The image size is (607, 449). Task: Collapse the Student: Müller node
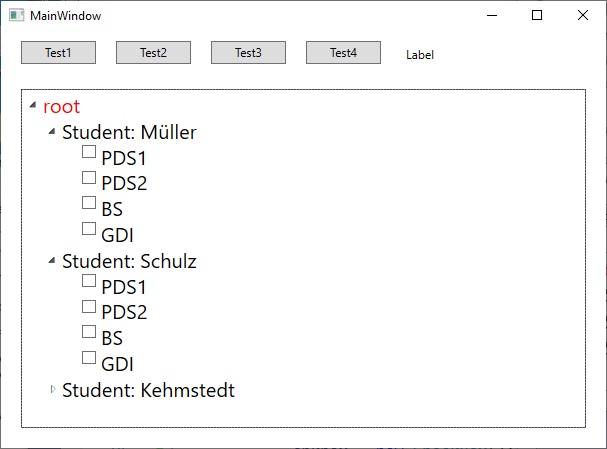tap(52, 131)
